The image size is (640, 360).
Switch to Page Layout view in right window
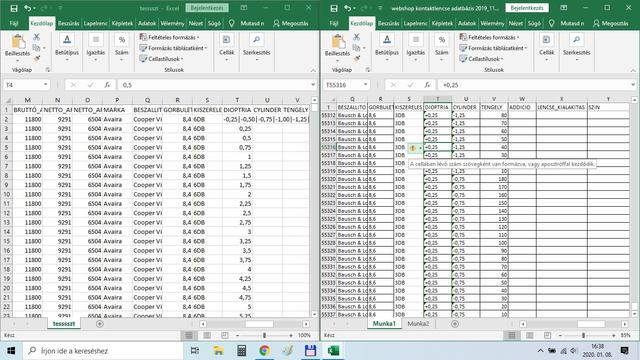(x=529, y=335)
